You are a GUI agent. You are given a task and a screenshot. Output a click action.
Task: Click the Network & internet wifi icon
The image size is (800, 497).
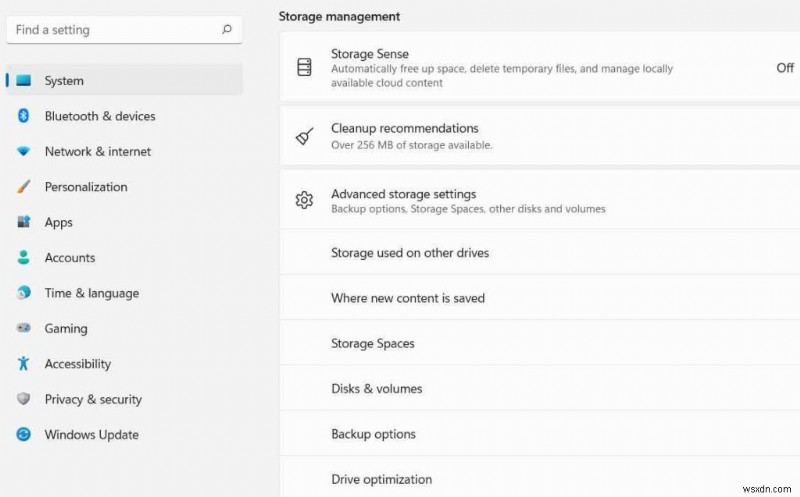[24, 152]
